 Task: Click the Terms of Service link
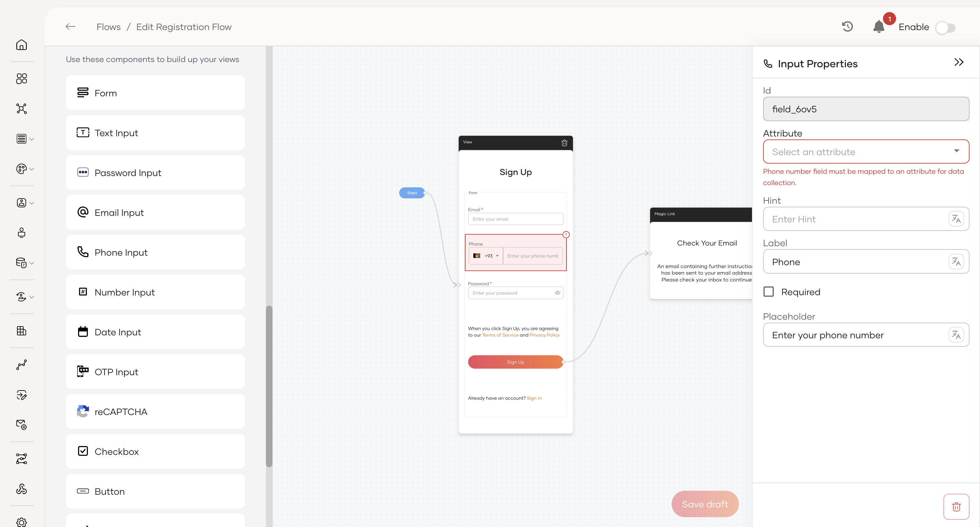[500, 335]
